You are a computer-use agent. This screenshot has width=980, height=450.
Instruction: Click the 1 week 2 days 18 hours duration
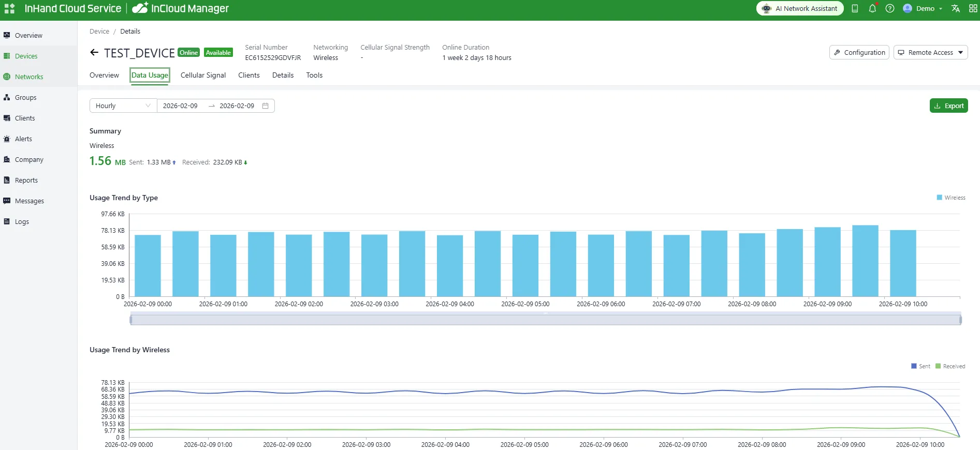(477, 58)
